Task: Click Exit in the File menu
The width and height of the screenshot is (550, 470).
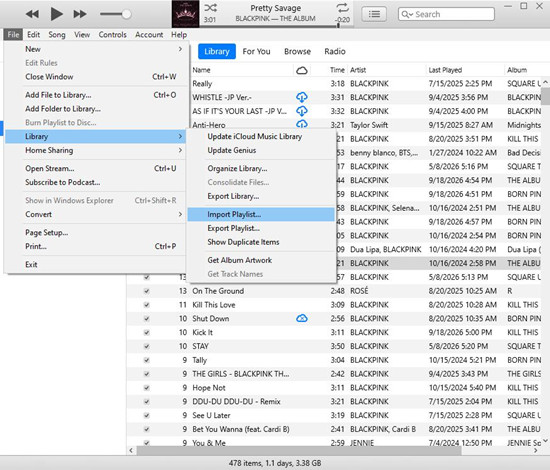Action: [x=95, y=264]
